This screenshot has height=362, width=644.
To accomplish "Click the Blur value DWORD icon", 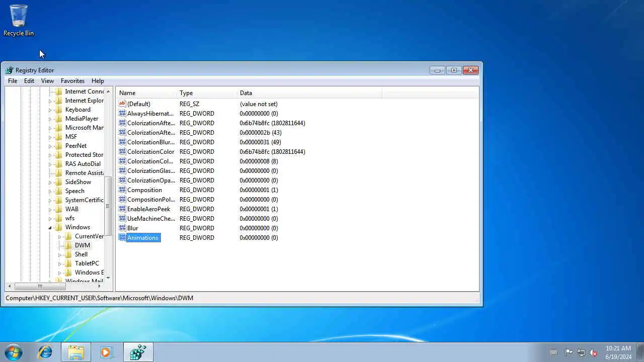I will [122, 228].
